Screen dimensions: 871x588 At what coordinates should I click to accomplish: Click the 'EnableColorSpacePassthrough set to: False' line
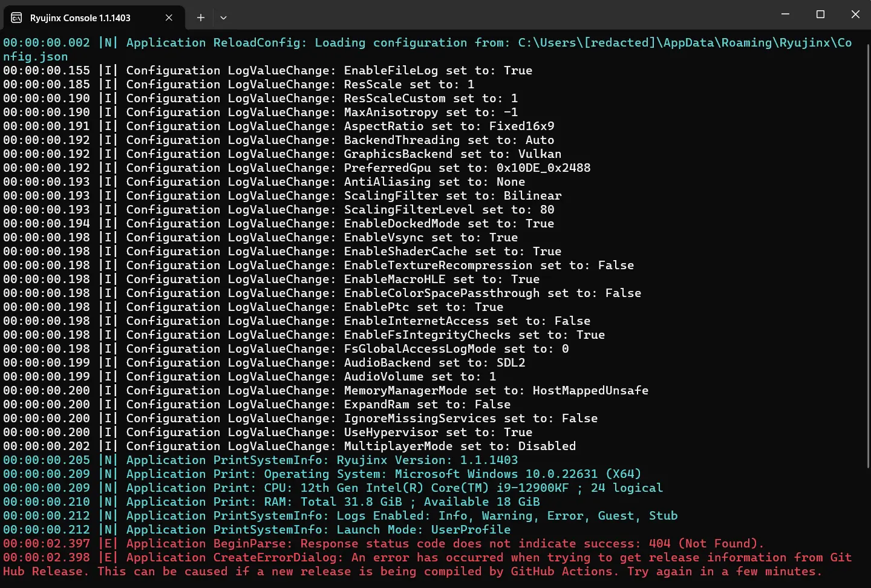pos(322,293)
